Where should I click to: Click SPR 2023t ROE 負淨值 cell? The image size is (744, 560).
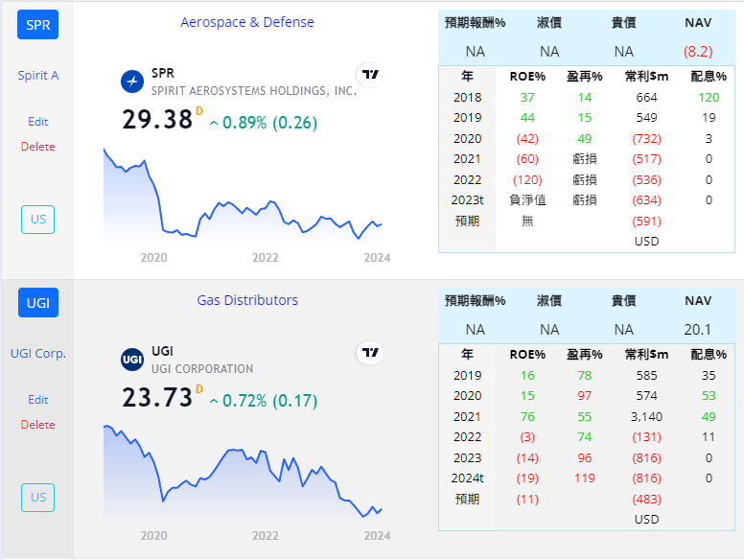pyautogui.click(x=527, y=200)
